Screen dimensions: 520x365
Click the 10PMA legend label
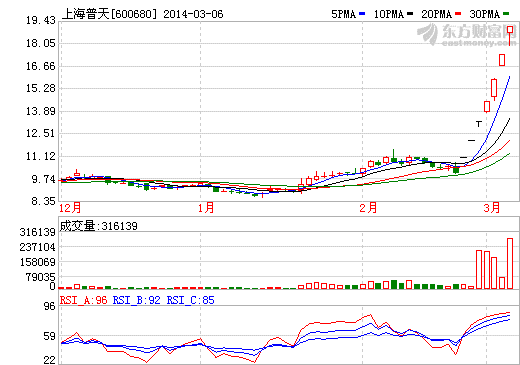point(389,14)
